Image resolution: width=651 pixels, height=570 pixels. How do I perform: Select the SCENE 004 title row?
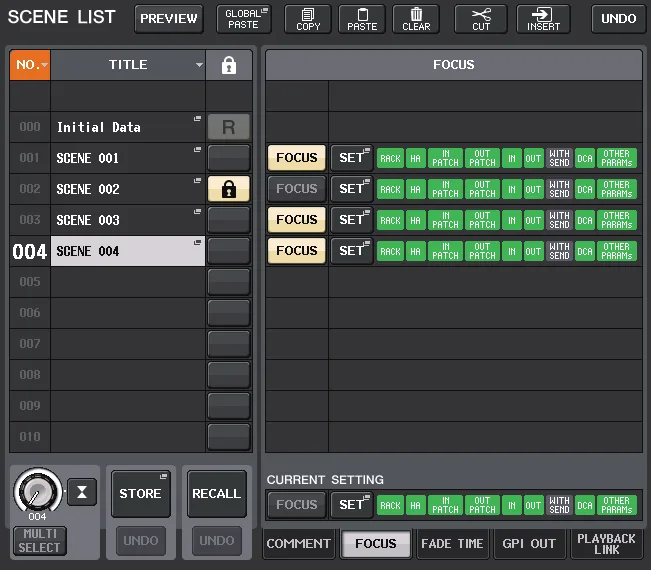[x=128, y=251]
